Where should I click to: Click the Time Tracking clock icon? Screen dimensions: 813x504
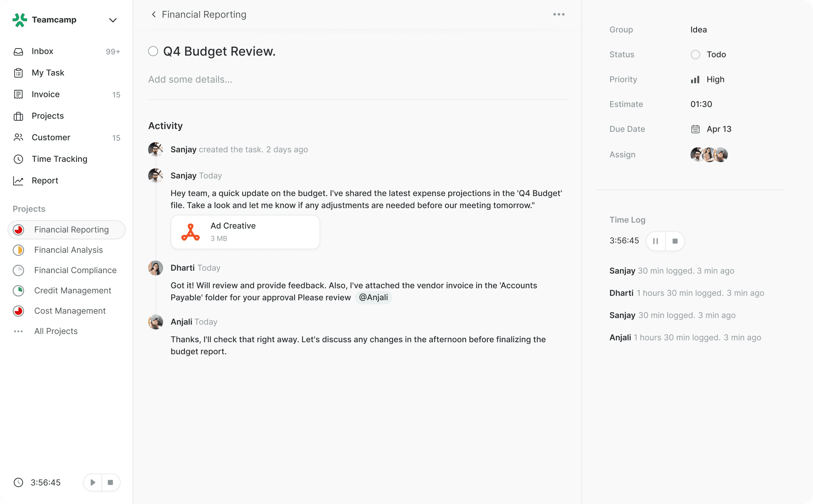tap(18, 159)
